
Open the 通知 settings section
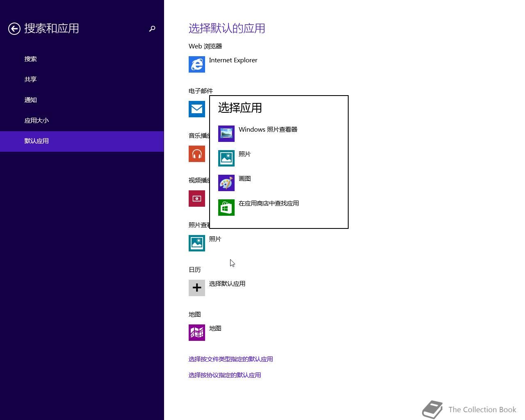(x=82, y=100)
